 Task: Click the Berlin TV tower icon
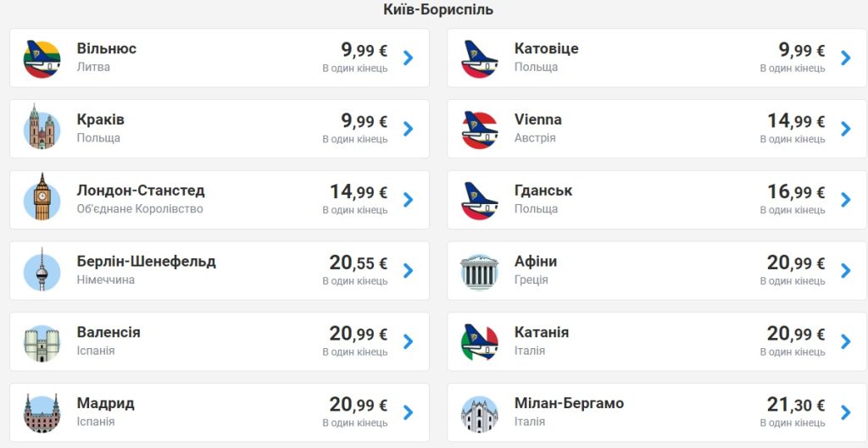42,271
